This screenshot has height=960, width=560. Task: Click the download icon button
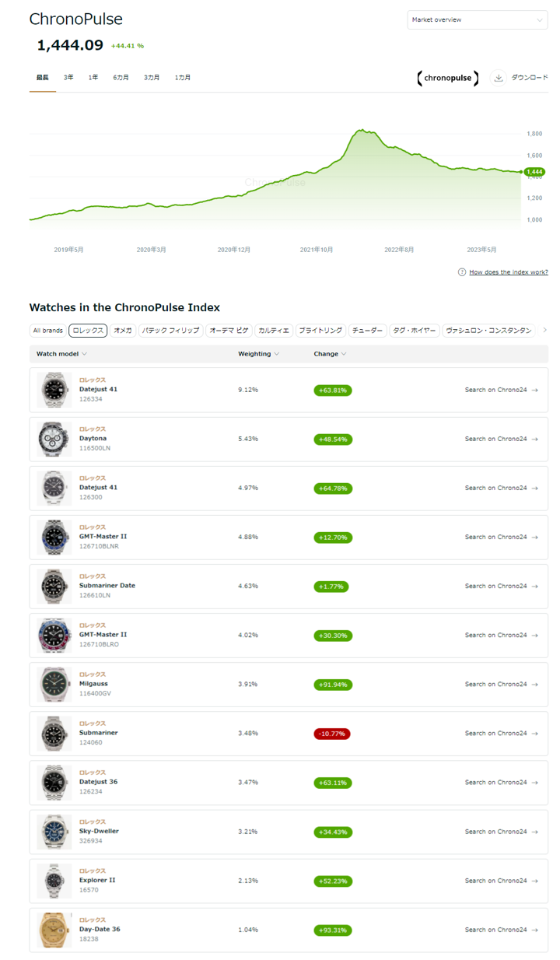tap(499, 78)
